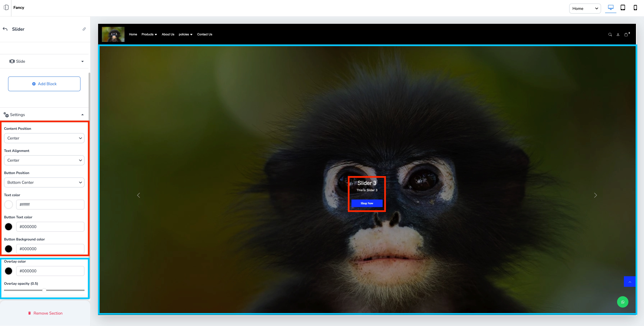Expand the policies menu in preview
The width and height of the screenshot is (644, 326).
[185, 34]
